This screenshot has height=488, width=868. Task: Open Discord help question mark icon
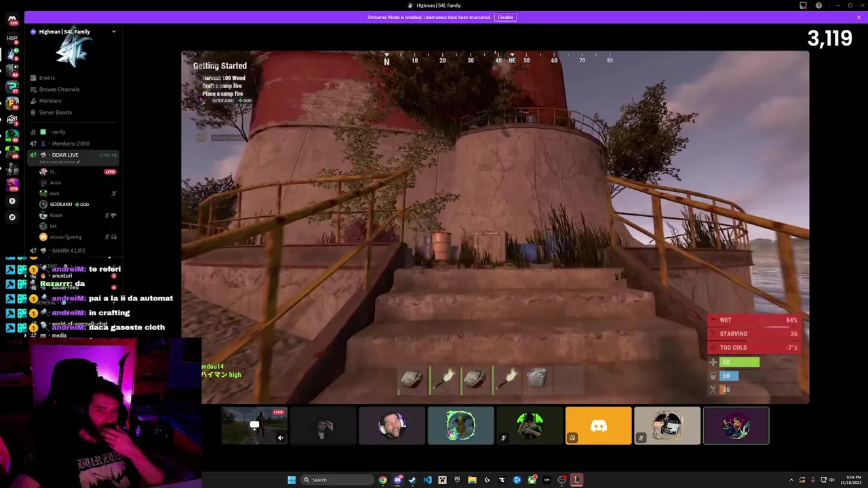pyautogui.click(x=818, y=5)
